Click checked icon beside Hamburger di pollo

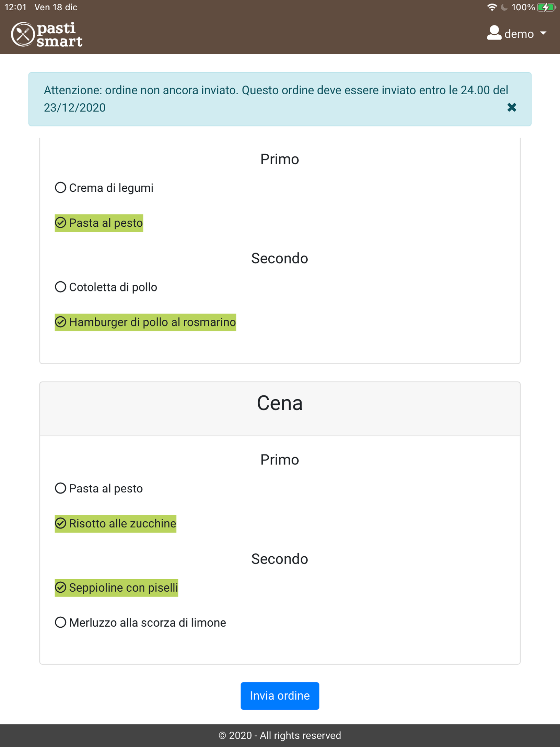(x=60, y=322)
